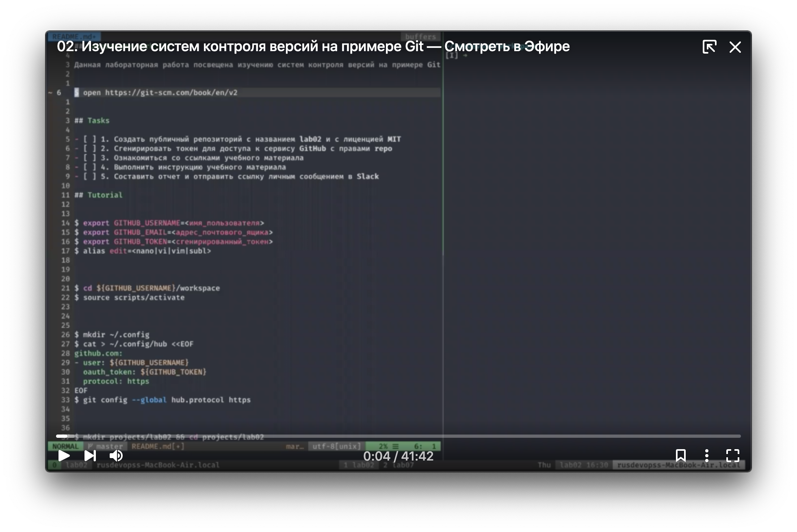Check task 2 checkbox about GitHub token

(x=89, y=149)
